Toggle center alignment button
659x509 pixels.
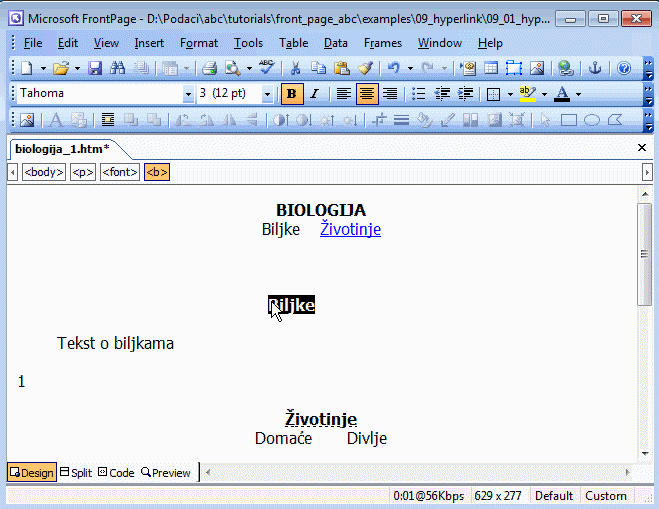click(x=366, y=94)
